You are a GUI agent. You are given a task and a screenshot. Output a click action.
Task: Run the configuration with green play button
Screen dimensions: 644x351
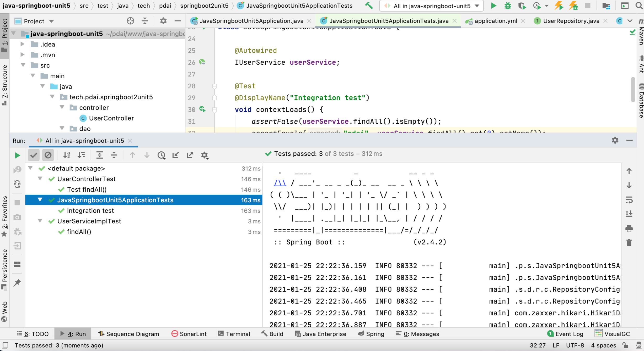(x=493, y=6)
